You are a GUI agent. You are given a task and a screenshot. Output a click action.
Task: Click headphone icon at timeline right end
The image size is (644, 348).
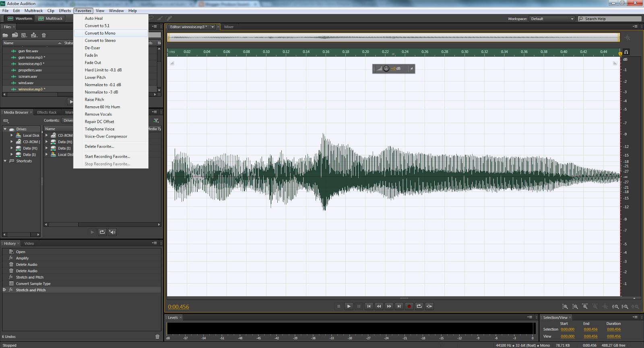point(626,52)
